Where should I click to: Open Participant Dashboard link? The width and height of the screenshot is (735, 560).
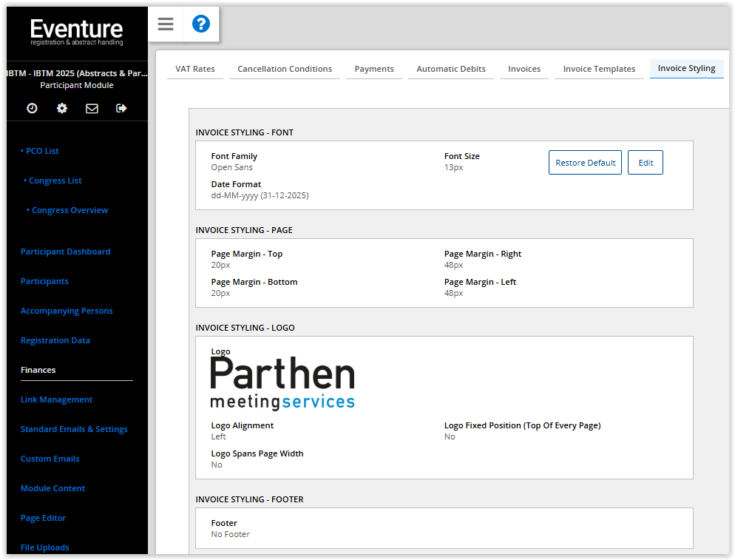coord(66,252)
